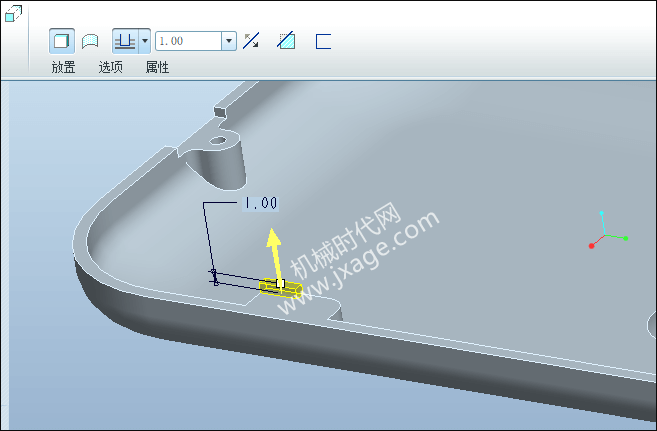Expand the depth value dropdown list
This screenshot has width=657, height=431.
pyautogui.click(x=229, y=41)
